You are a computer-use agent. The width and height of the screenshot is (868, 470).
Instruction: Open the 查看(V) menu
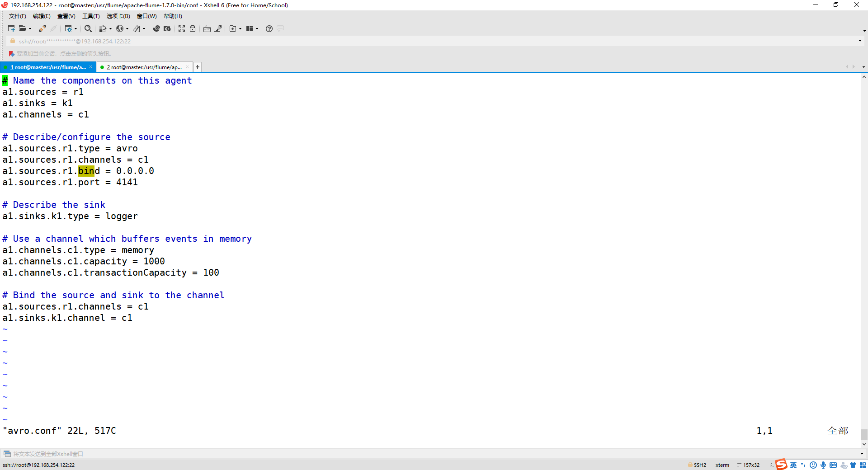(x=66, y=16)
